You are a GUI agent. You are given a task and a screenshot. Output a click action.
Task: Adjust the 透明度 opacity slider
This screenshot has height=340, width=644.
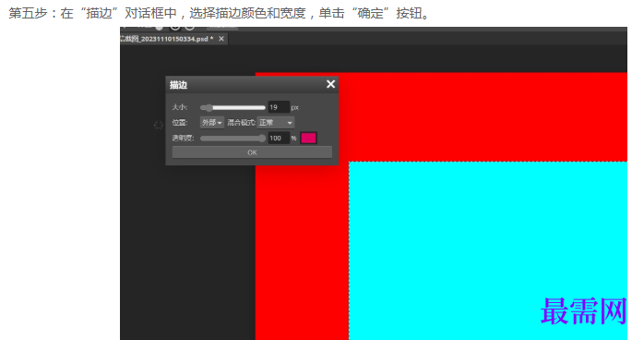[233, 139]
